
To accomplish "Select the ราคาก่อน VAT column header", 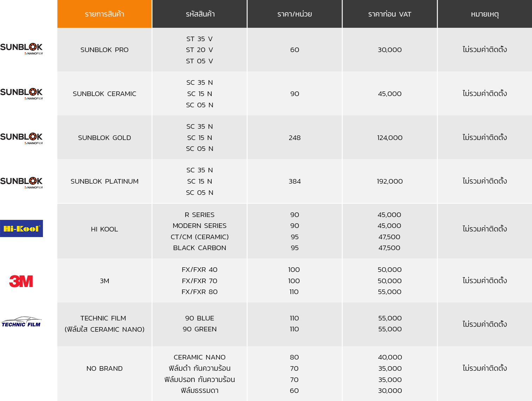I will tap(390, 14).
